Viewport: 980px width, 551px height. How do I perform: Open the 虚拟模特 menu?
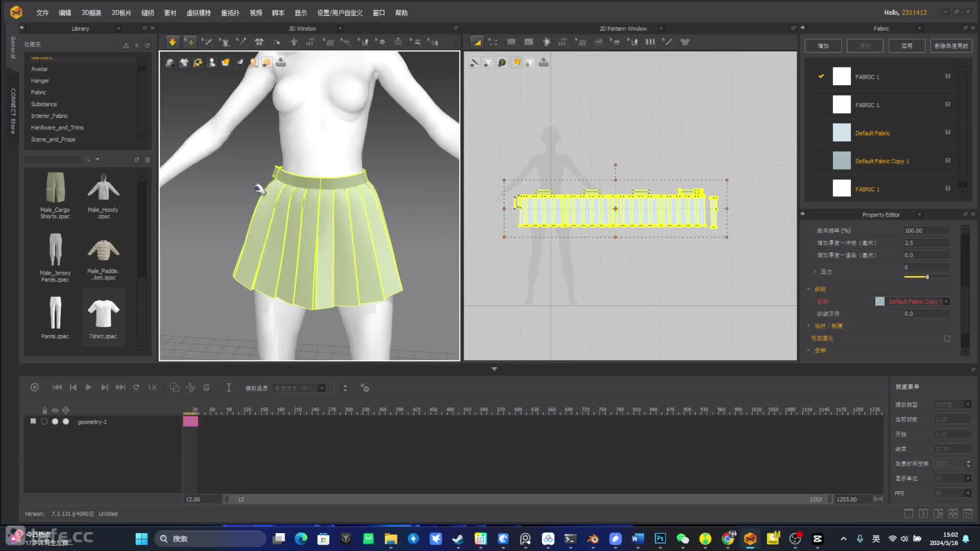tap(199, 13)
